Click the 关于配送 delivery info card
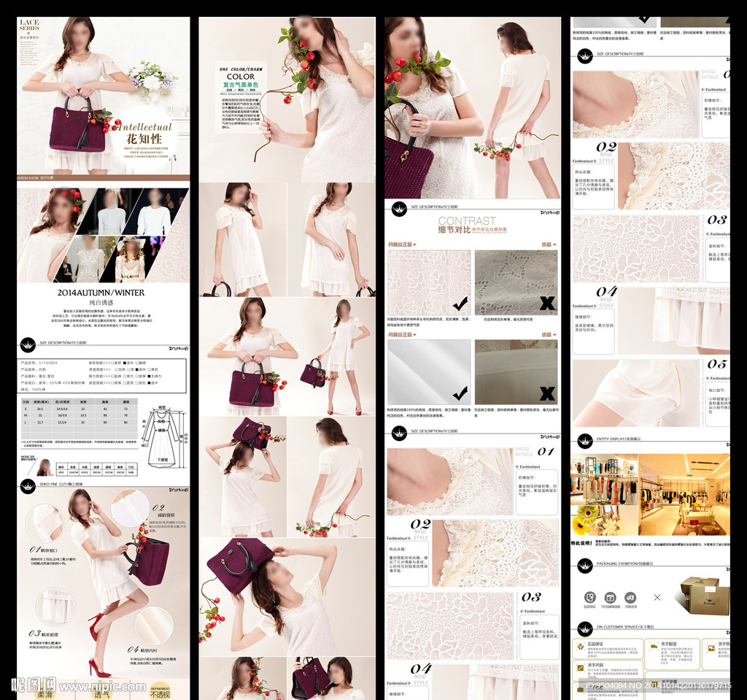This screenshot has width=747, height=700. pos(672,654)
